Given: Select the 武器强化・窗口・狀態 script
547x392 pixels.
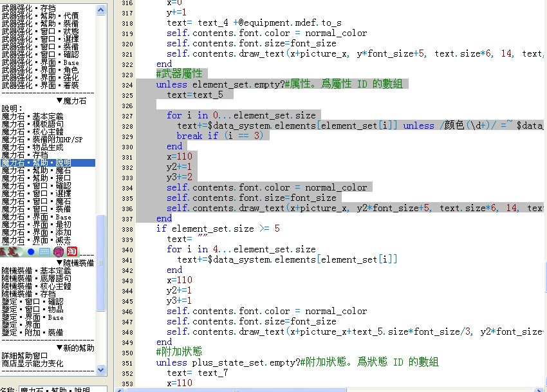Looking at the screenshot, I should point(40,32).
